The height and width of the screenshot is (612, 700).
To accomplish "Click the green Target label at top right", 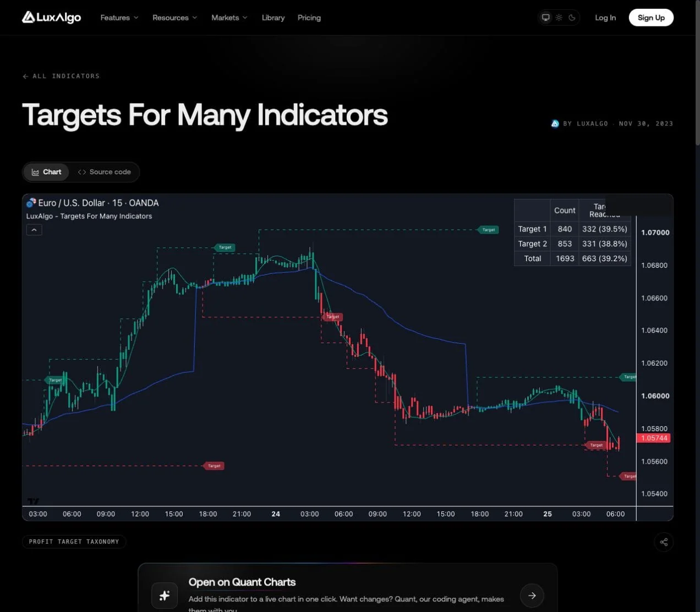I will [488, 230].
